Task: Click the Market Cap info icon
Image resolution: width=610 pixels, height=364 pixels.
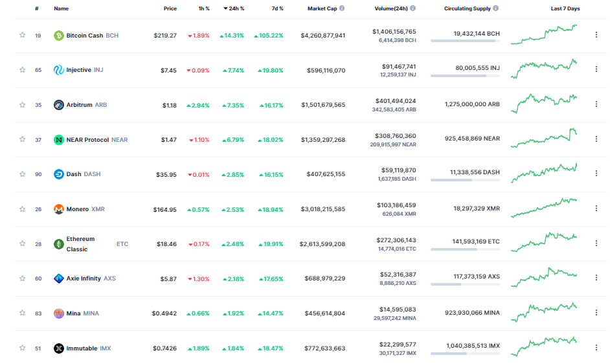Action: [x=341, y=8]
